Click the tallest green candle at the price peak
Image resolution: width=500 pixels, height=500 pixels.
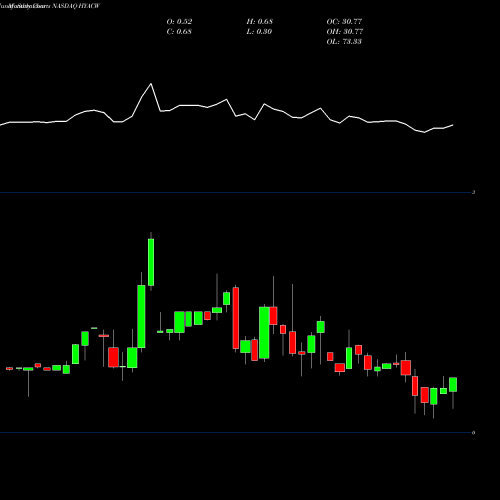[151, 262]
